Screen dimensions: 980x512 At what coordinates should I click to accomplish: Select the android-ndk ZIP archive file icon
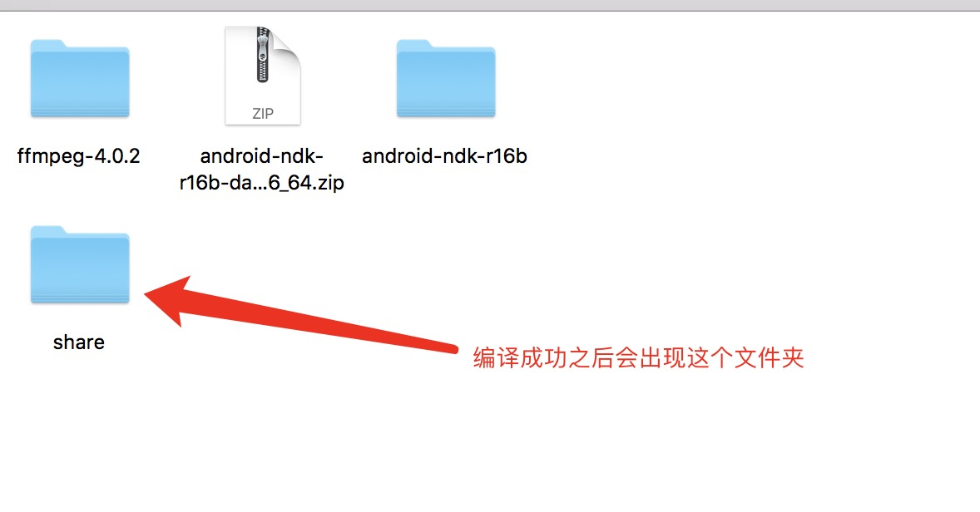pos(263,76)
